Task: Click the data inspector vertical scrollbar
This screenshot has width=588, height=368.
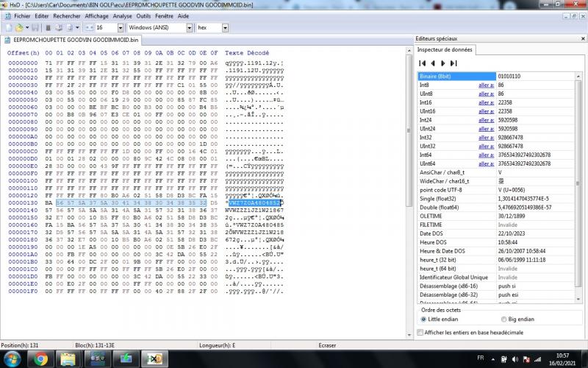Action: point(578,187)
